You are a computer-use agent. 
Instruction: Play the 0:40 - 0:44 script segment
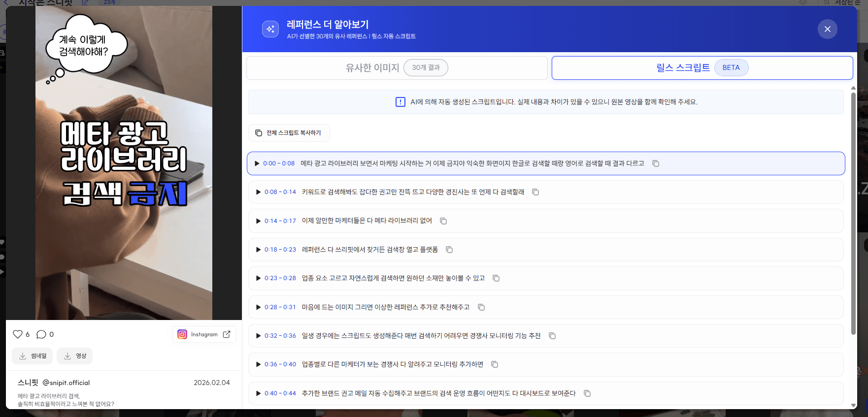pos(258,393)
